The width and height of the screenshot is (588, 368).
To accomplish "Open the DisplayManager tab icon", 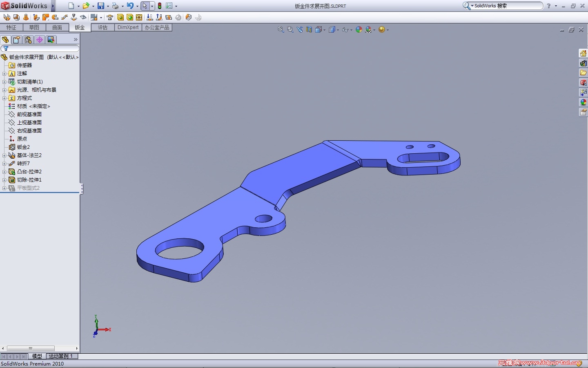I will (51, 40).
